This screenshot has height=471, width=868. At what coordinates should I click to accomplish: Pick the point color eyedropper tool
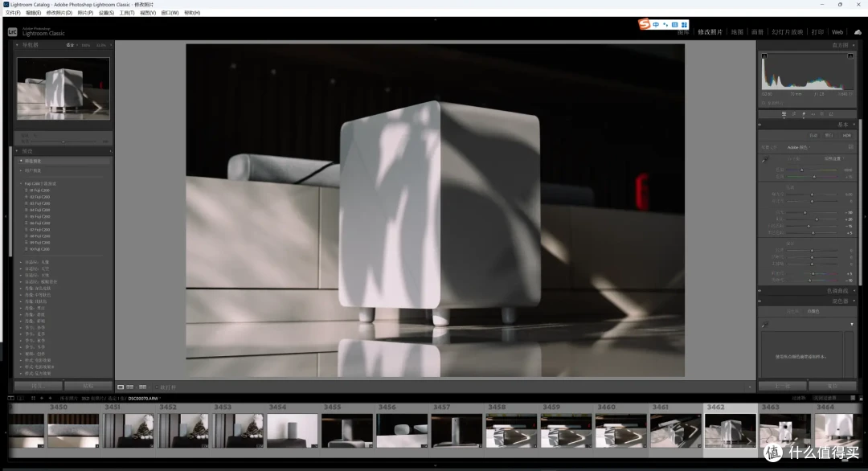click(765, 325)
